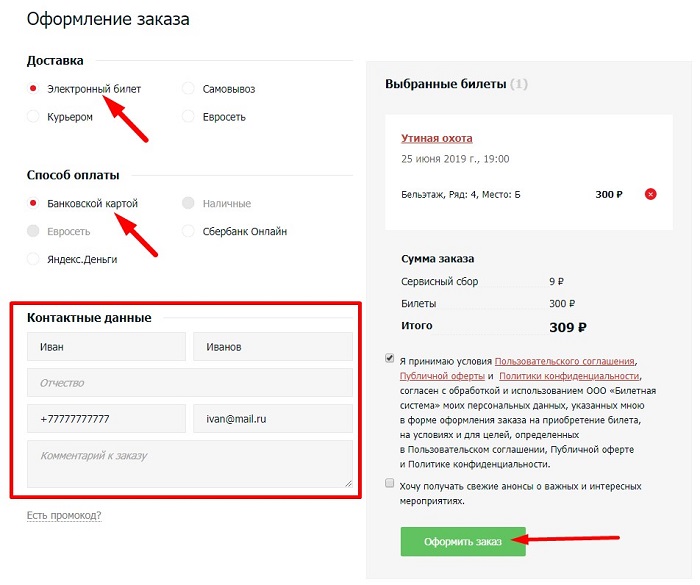Select Банковской картой payment option
This screenshot has height=585, width=700.
tap(34, 203)
